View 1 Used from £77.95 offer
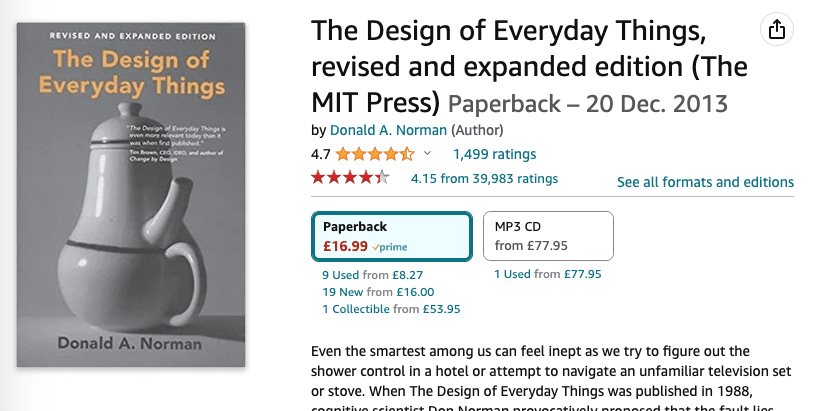Image resolution: width=825 pixels, height=411 pixels. pyautogui.click(x=547, y=274)
